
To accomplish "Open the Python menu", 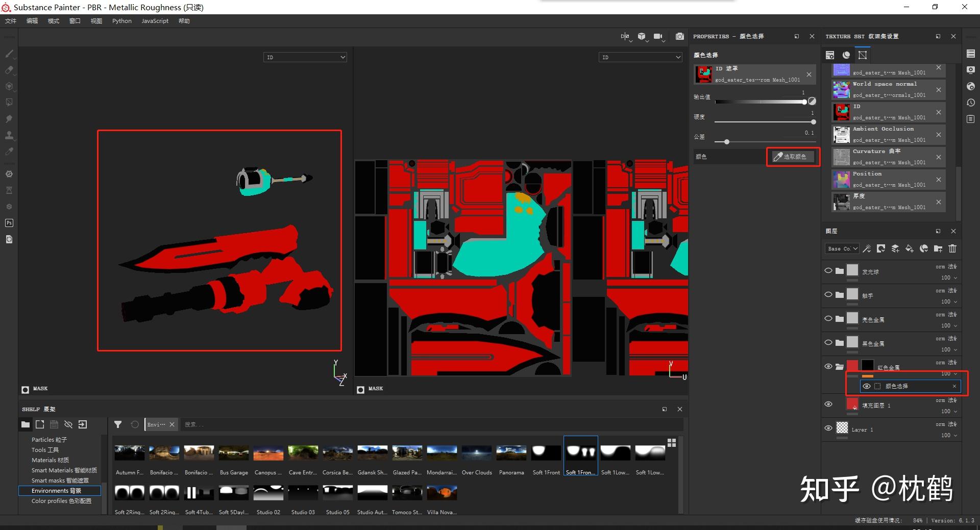I will coord(121,21).
